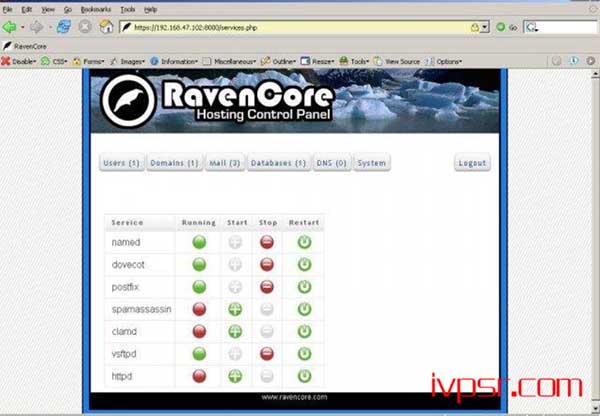Click the red stopped indicator for httpd
Viewport: 600px width, 416px height.
pos(199,376)
